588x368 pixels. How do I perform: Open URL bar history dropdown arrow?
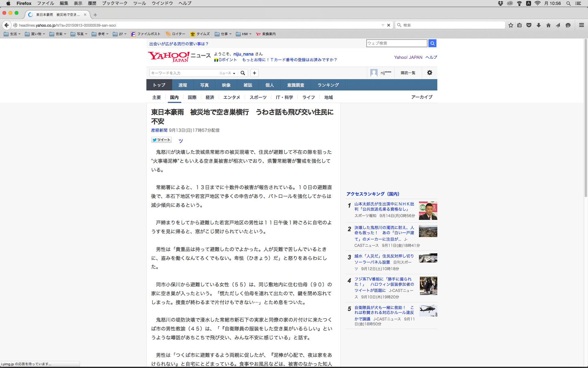(383, 25)
